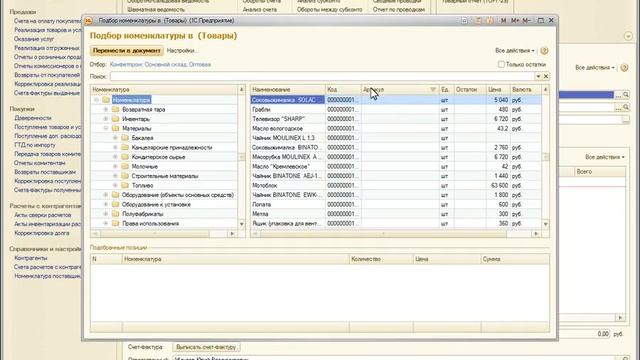Select the Бакалея folder

(x=142, y=138)
